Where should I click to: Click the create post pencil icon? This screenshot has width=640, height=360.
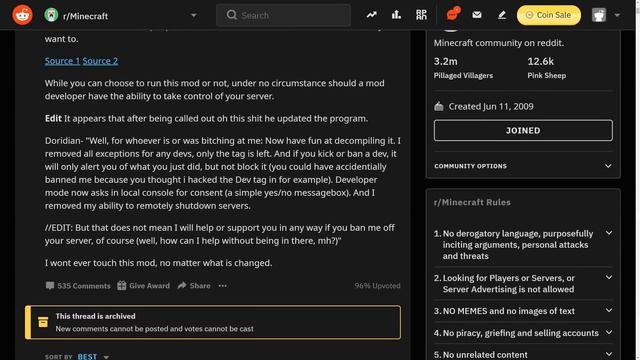pos(502,15)
